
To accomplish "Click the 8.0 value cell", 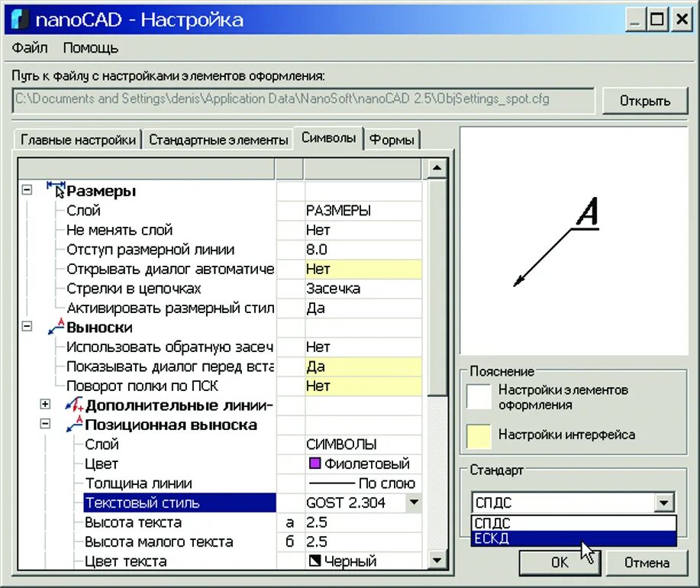I will click(363, 250).
